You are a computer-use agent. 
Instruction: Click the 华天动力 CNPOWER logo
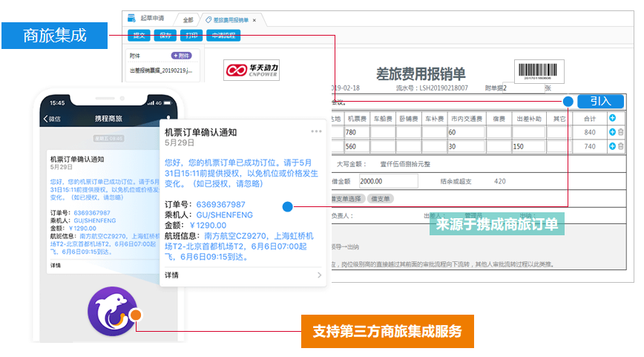tap(252, 71)
